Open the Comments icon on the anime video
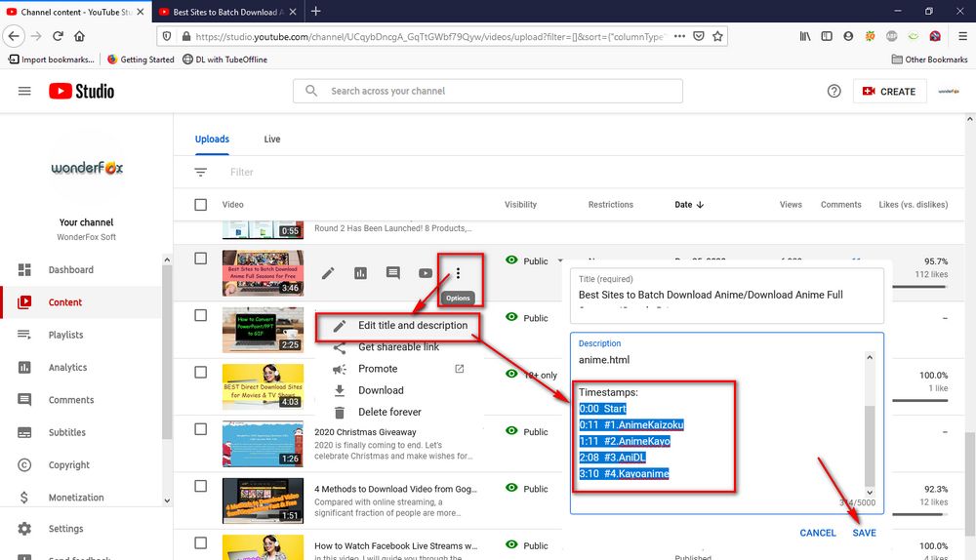 click(x=392, y=272)
